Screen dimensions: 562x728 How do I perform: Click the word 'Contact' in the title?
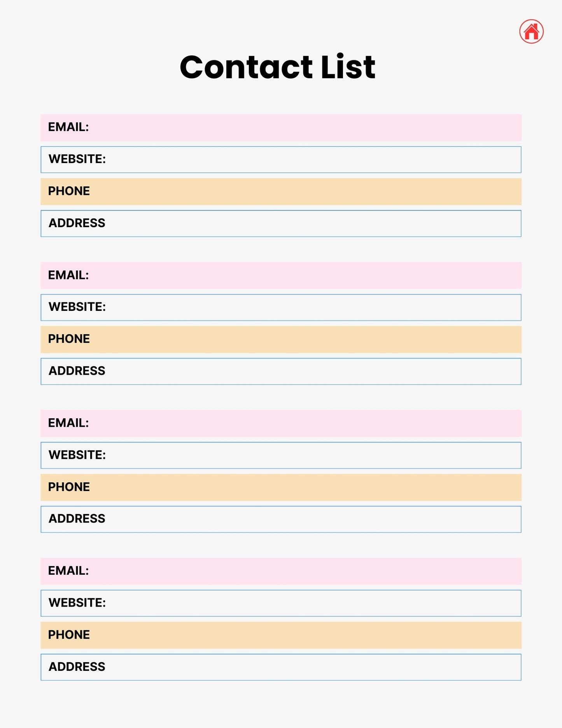click(x=246, y=67)
